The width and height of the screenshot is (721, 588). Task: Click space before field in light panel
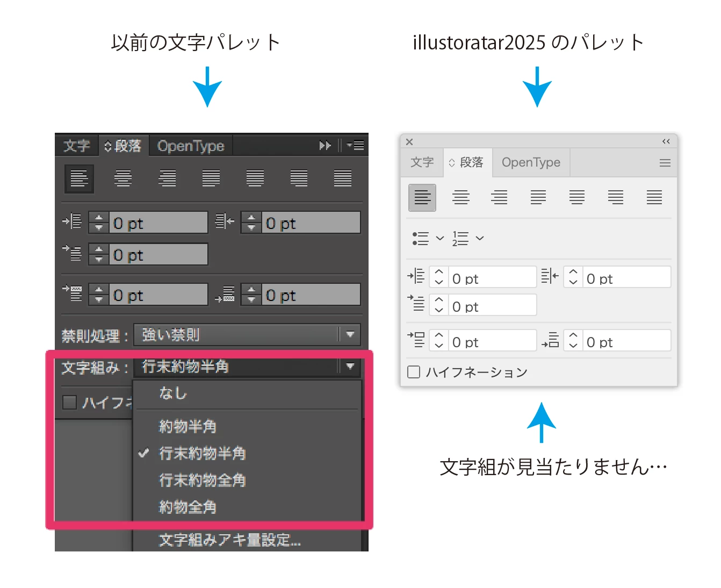[492, 341]
